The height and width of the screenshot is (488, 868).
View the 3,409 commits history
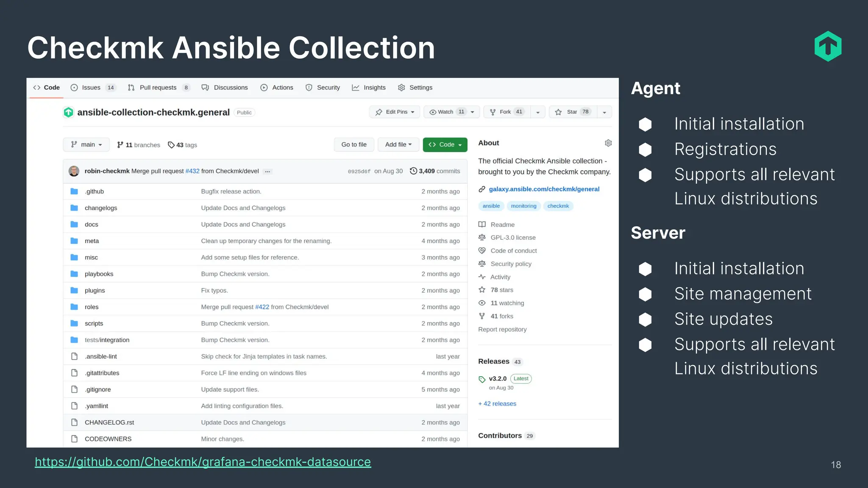435,171
